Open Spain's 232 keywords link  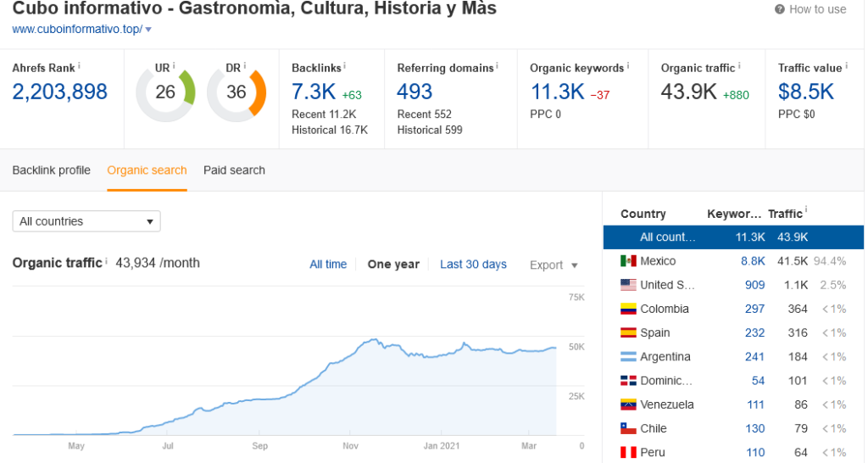click(x=754, y=332)
